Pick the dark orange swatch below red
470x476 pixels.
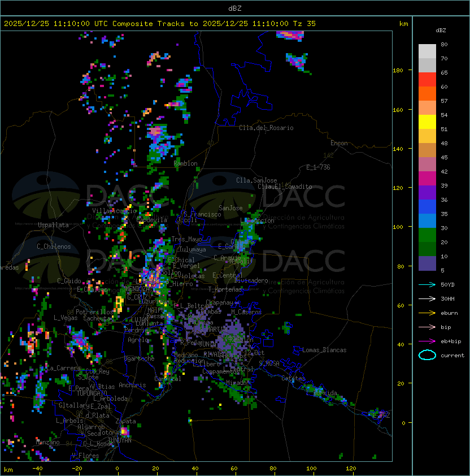point(427,93)
